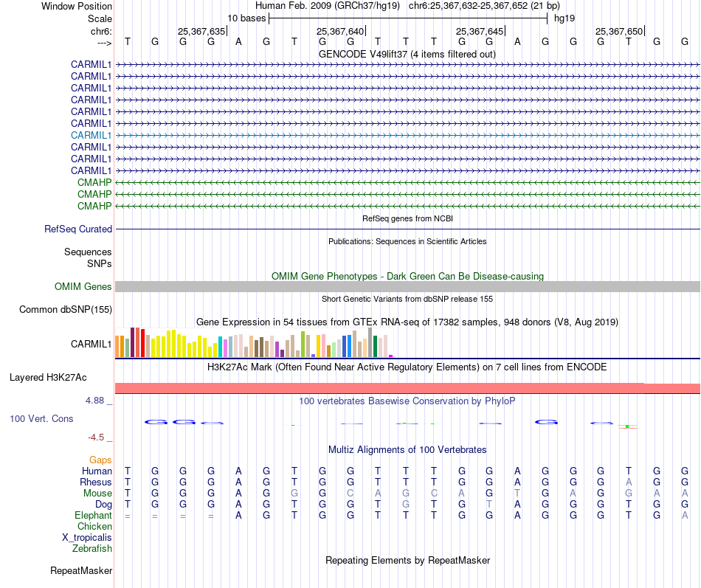
Task: Click the pink H3K27Ac signal band
Action: [407, 388]
